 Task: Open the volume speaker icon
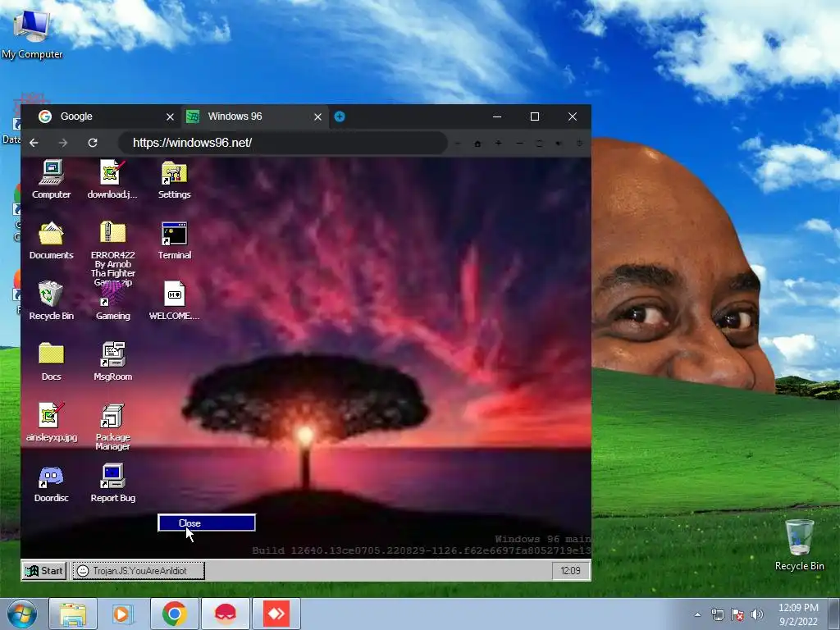coord(757,614)
